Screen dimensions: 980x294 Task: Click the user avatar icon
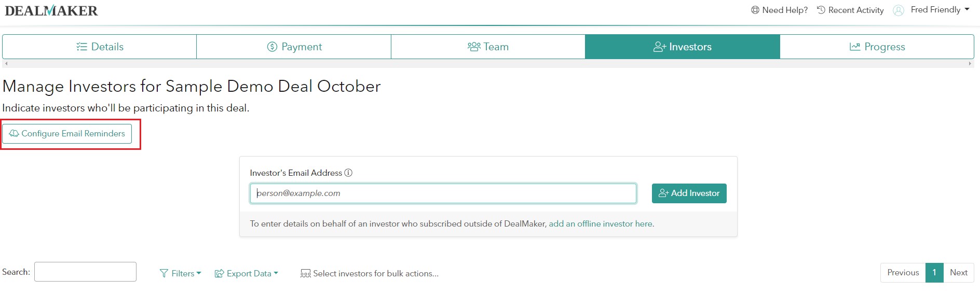tap(898, 10)
